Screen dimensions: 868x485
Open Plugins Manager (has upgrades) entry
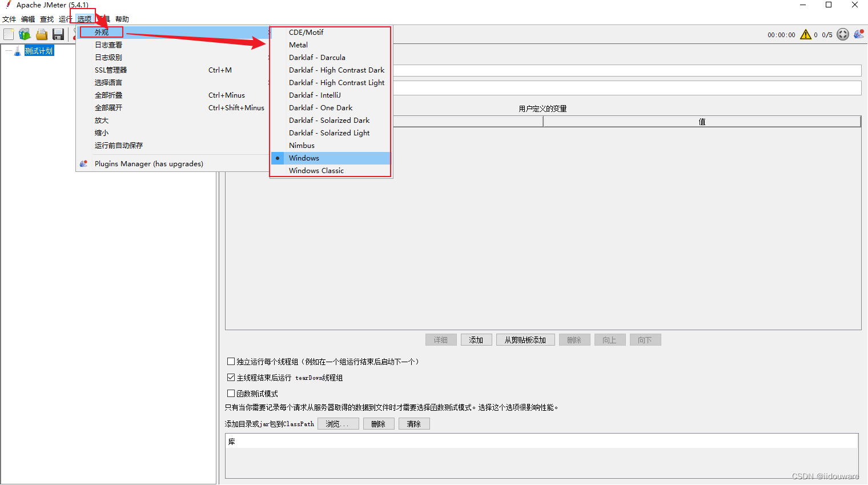click(174, 163)
